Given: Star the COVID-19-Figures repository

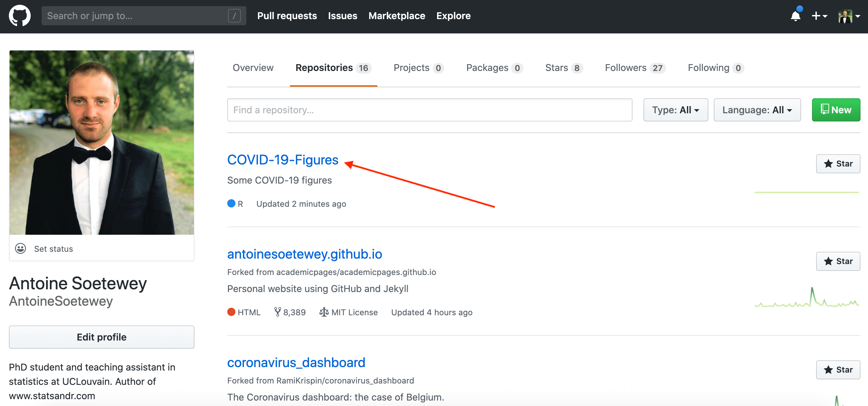Looking at the screenshot, I should [838, 163].
